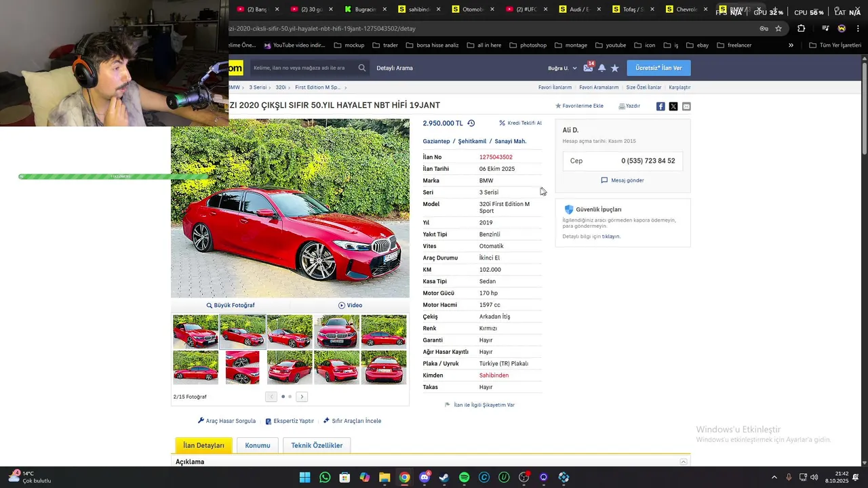The height and width of the screenshot is (488, 868).
Task: Open WhatsApp from taskbar
Action: (325, 477)
